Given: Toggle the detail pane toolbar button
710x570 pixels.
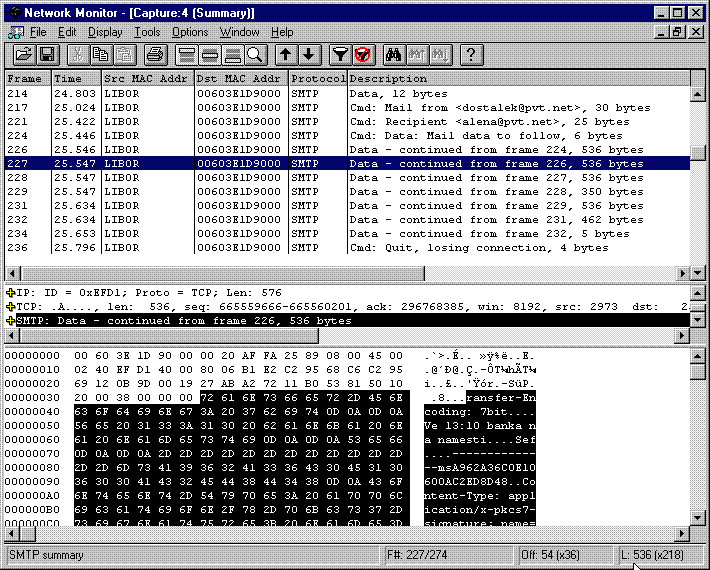Looking at the screenshot, I should [209, 54].
